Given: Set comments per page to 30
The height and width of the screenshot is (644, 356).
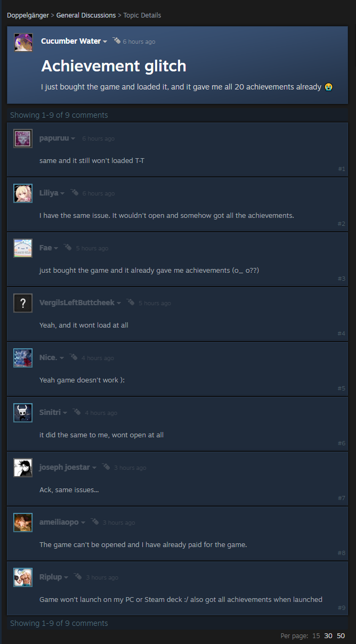Looking at the screenshot, I should pyautogui.click(x=328, y=635).
